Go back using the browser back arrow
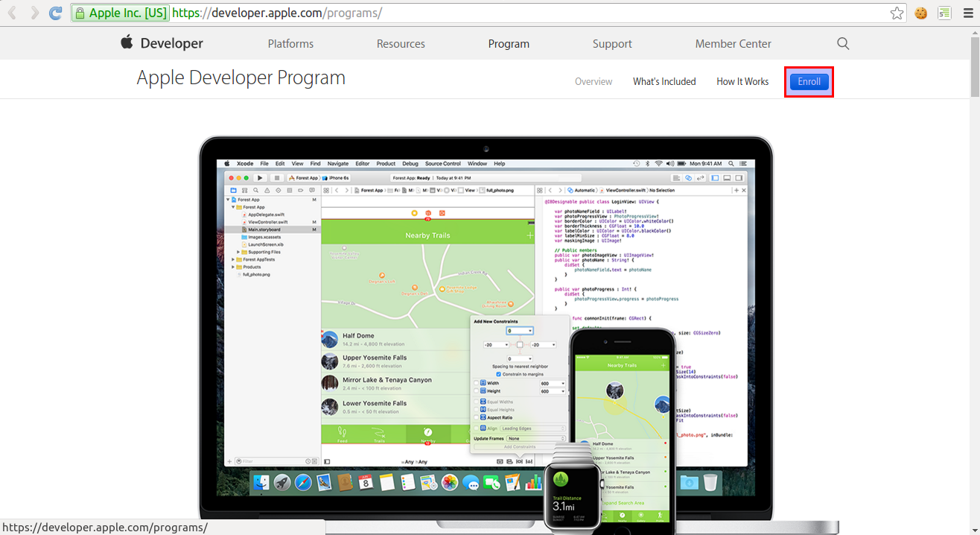This screenshot has height=535, width=980. 13,13
